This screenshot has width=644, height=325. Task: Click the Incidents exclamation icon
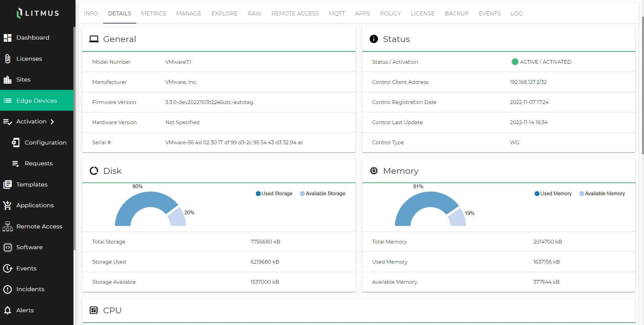point(7,289)
